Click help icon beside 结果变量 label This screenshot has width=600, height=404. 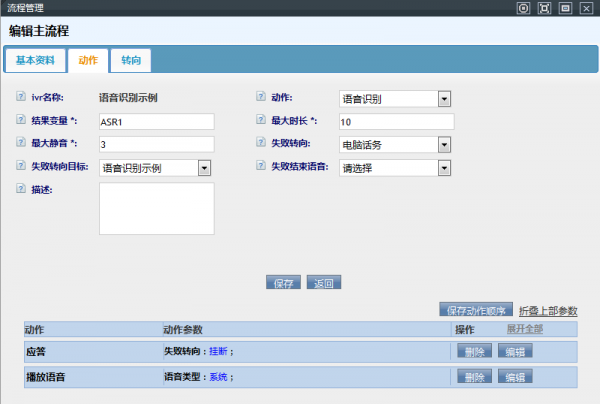click(21, 121)
